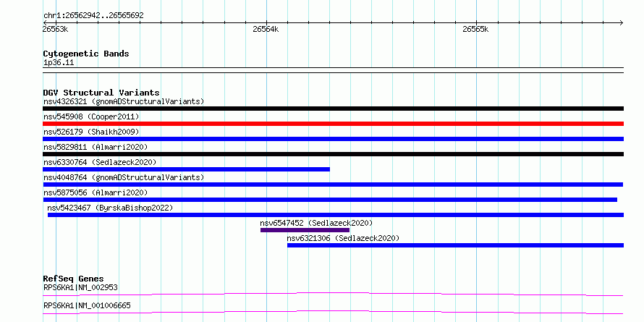Screen dimensions: 644x322
Task: Click the Cytogenetic Bands track title
Action: (x=86, y=54)
